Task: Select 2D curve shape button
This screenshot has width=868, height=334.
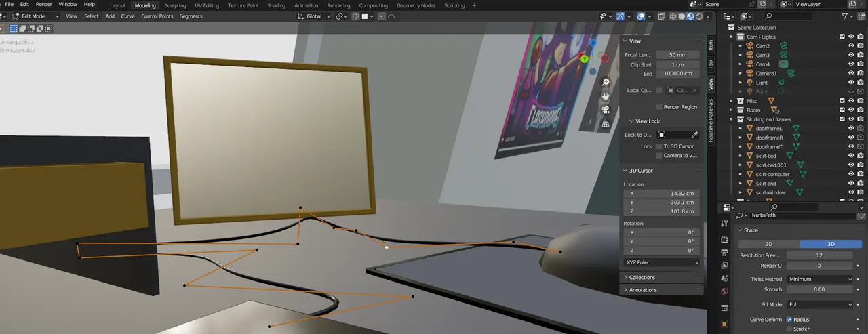Action: [769, 244]
